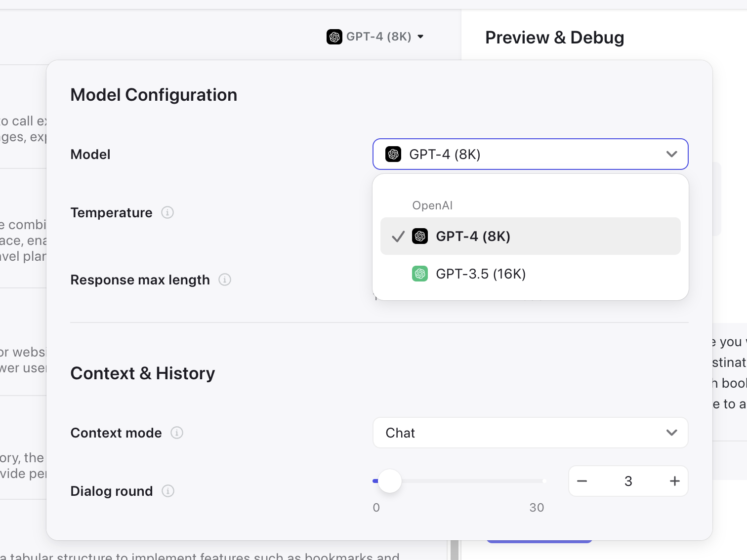The image size is (747, 560).
Task: Click the OpenAI logo in the Model field
Action: pyautogui.click(x=393, y=154)
